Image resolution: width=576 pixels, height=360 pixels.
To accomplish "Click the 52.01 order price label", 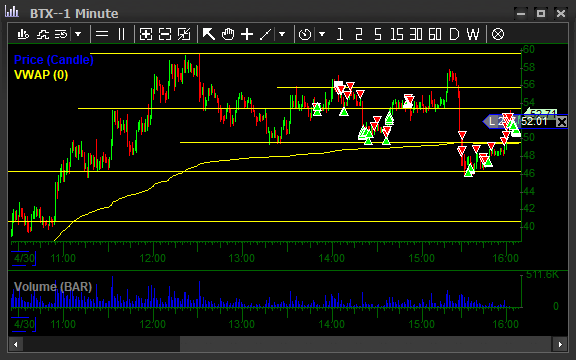I will [x=534, y=122].
